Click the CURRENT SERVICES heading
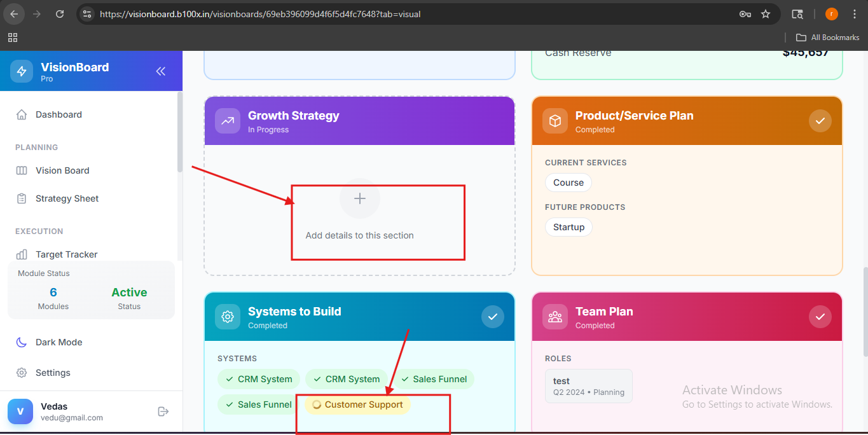868x435 pixels. (x=586, y=163)
